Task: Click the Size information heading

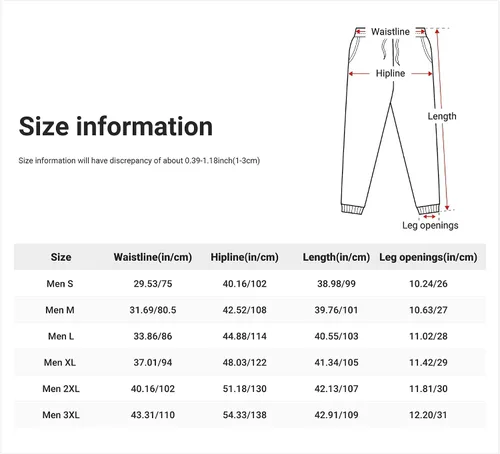Action: tap(116, 127)
